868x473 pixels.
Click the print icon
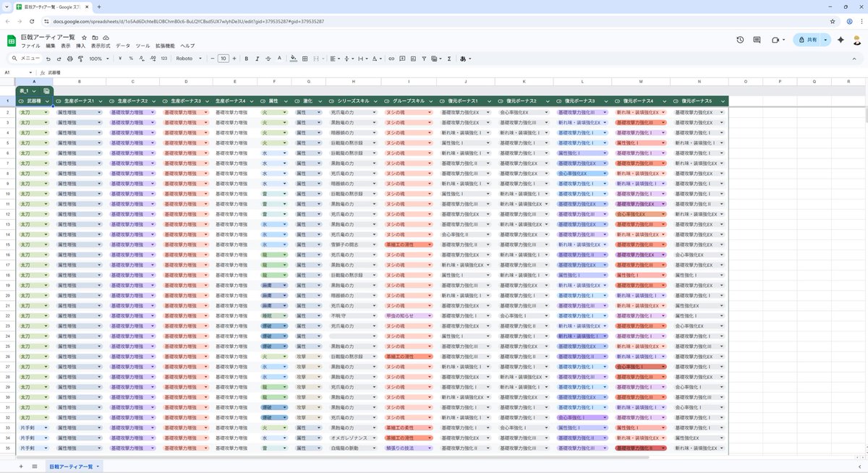click(70, 59)
